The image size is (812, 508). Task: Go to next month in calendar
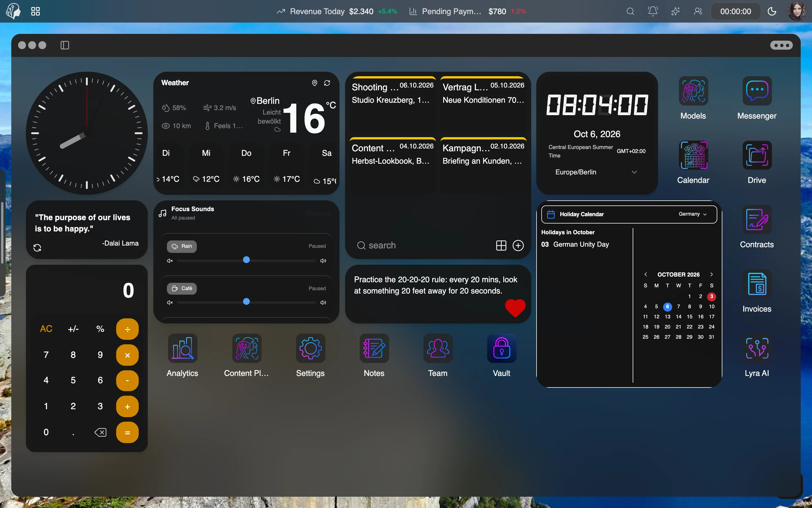pos(711,275)
